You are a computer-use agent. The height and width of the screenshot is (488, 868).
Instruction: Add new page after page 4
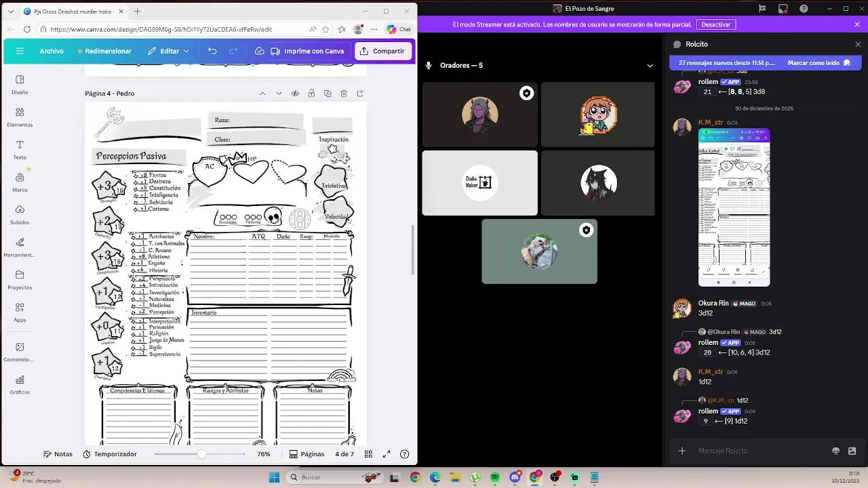click(x=360, y=94)
